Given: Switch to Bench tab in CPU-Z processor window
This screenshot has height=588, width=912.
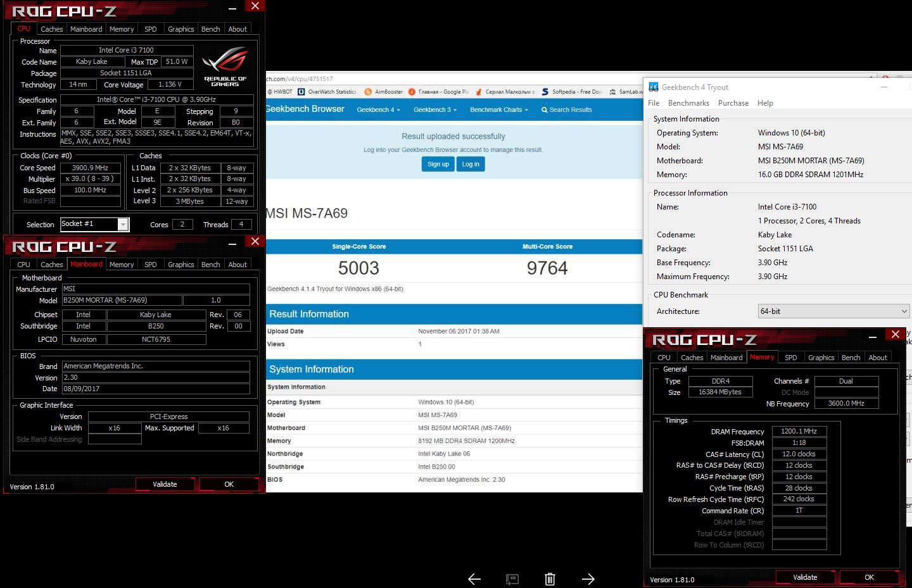Looking at the screenshot, I should click(210, 29).
